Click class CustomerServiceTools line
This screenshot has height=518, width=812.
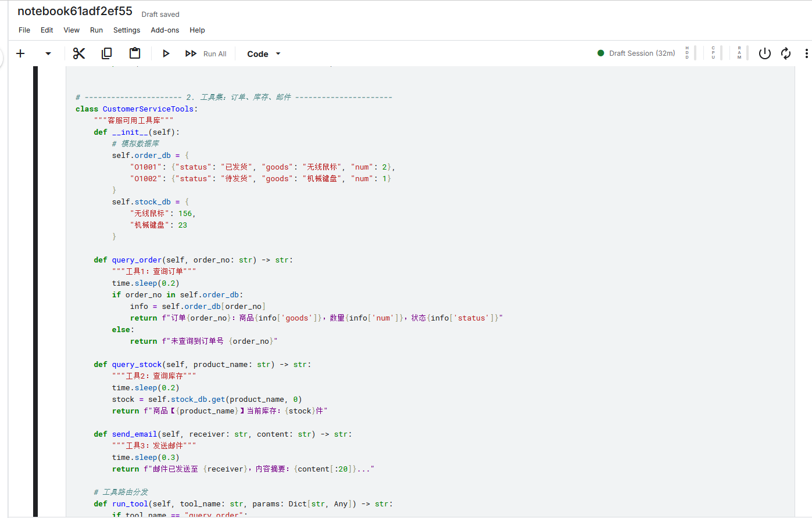137,109
